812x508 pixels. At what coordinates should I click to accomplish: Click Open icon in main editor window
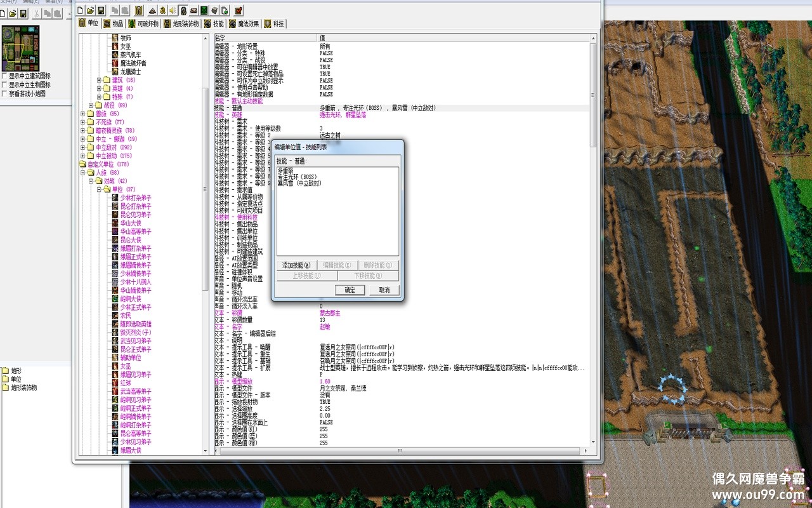pyautogui.click(x=13, y=13)
